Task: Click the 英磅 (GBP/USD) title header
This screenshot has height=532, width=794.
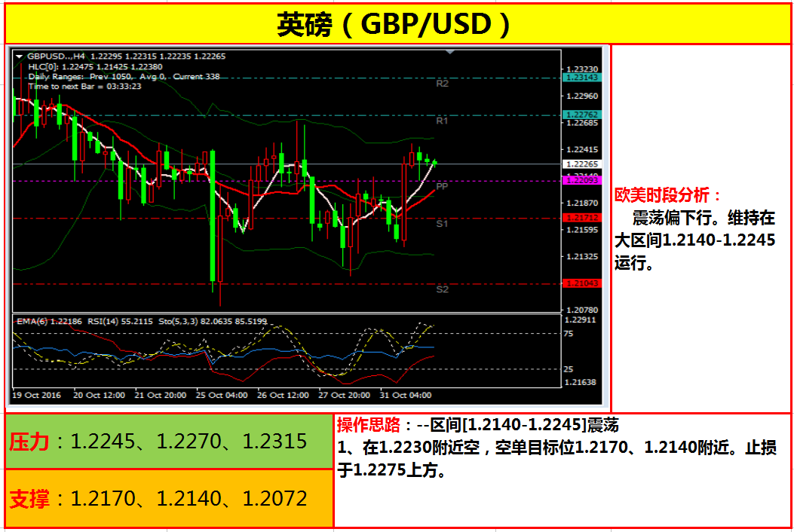Action: pyautogui.click(x=397, y=24)
